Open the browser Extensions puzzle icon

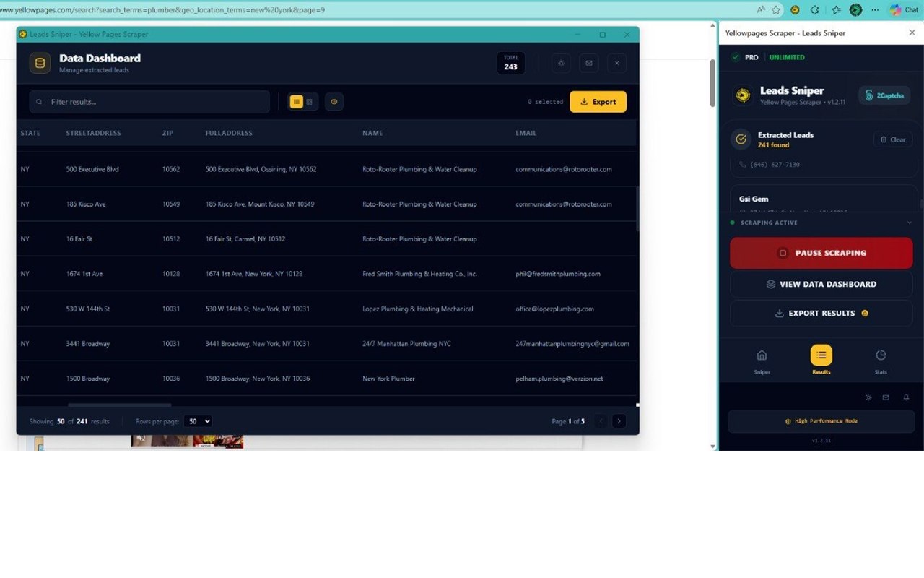[x=815, y=10]
